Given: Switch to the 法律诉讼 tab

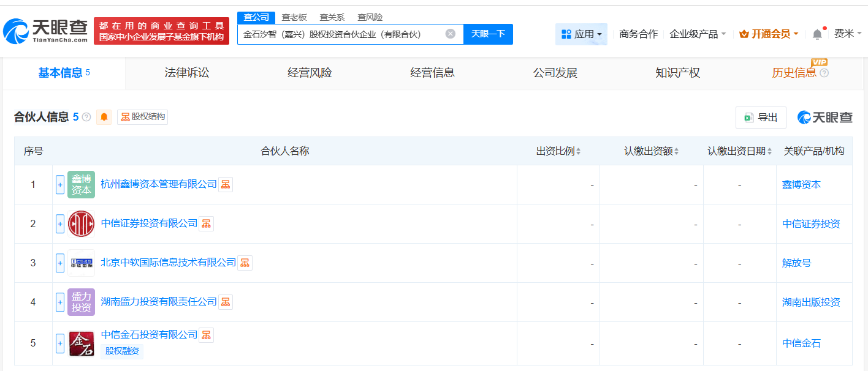Looking at the screenshot, I should tap(185, 72).
